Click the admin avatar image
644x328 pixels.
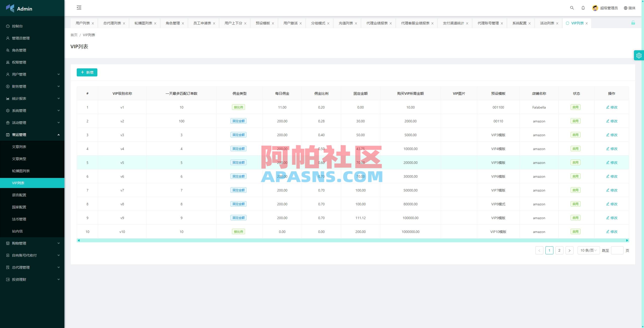595,8
